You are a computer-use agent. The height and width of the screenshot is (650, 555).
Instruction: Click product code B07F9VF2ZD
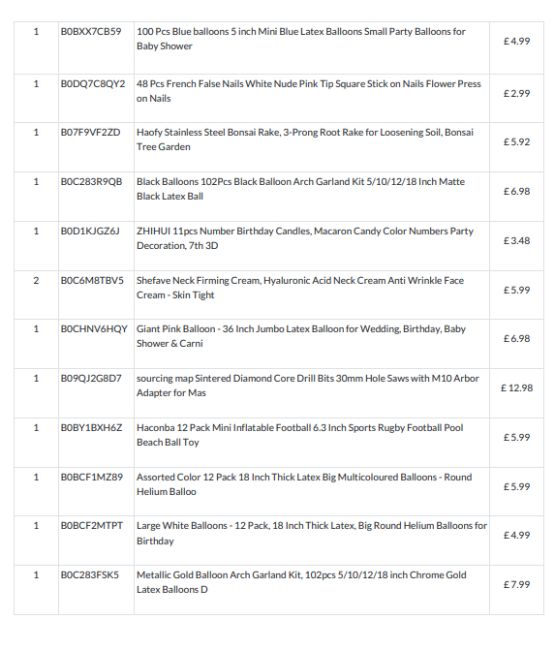[90, 132]
